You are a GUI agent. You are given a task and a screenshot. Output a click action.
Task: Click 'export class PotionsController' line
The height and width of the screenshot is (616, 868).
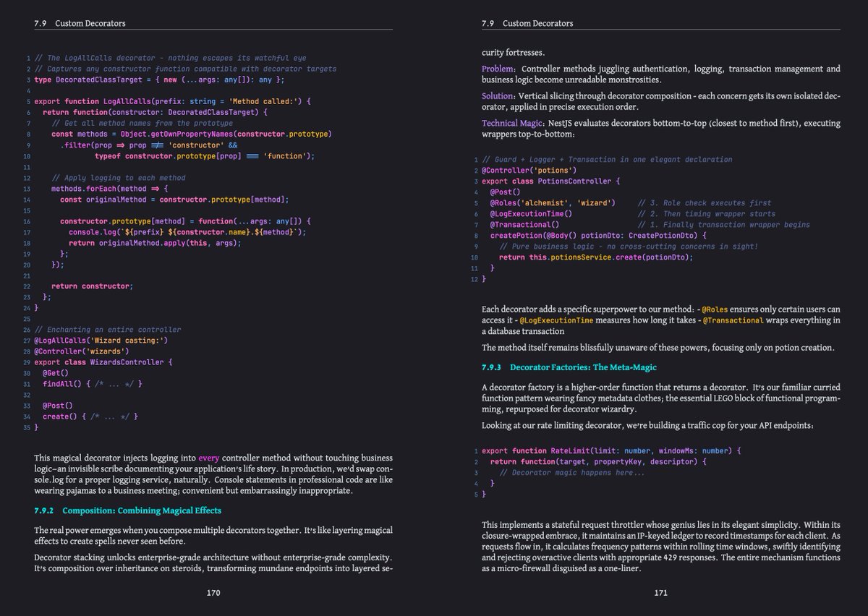click(551, 181)
